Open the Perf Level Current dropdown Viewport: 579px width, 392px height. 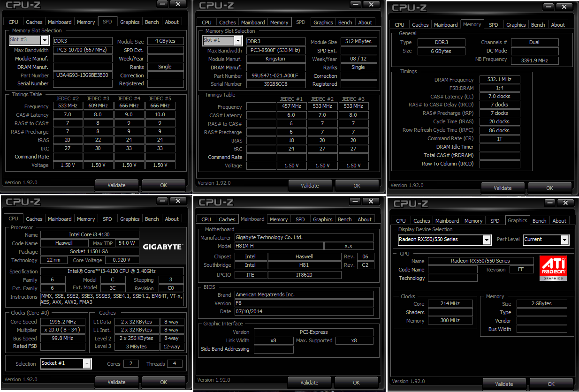coord(565,240)
